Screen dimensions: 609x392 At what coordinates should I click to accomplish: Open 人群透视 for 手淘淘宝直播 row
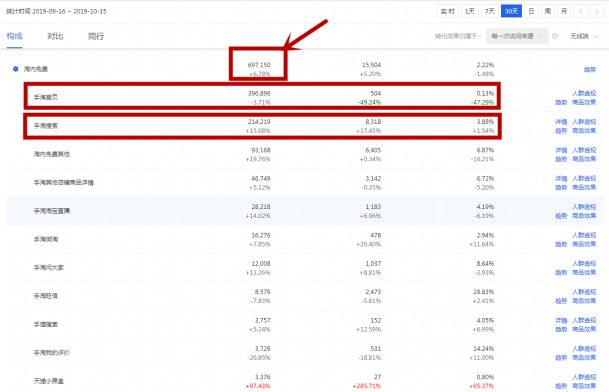[584, 207]
